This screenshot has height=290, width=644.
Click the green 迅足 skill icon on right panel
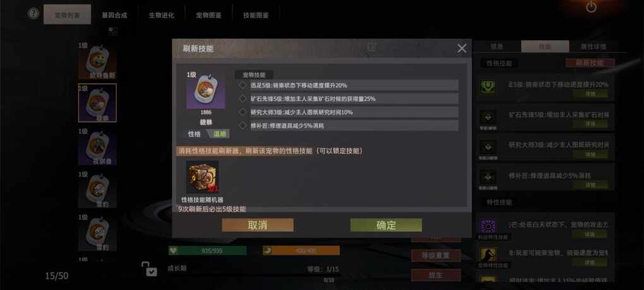coord(488,87)
